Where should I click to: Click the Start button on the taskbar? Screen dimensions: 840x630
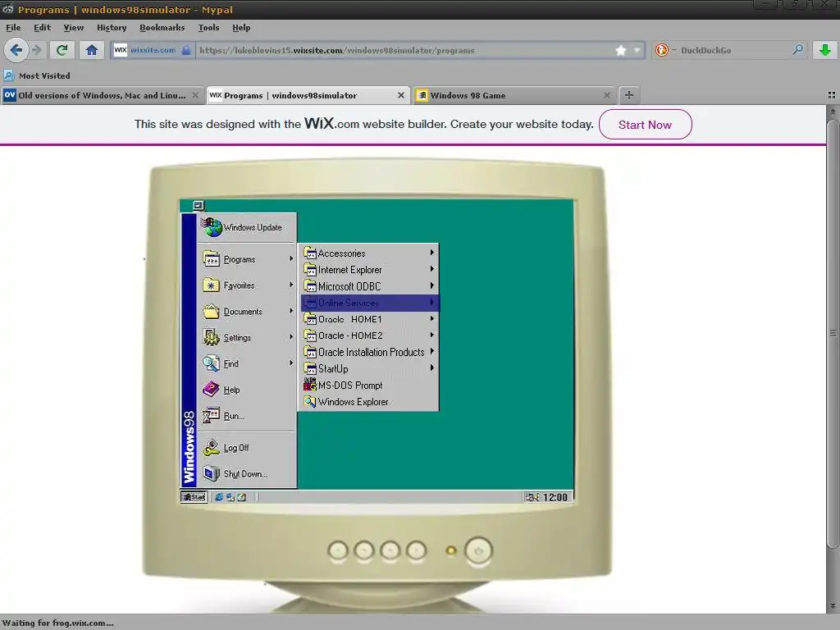click(194, 497)
